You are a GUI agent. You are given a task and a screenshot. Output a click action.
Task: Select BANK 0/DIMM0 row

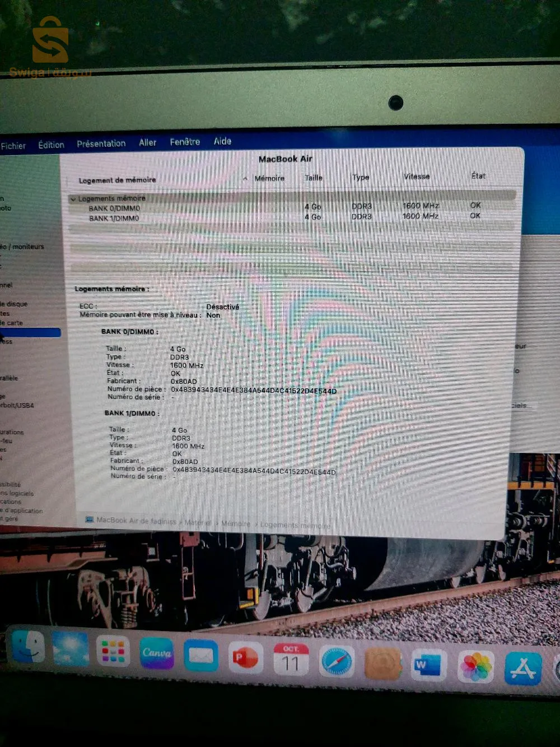114,208
